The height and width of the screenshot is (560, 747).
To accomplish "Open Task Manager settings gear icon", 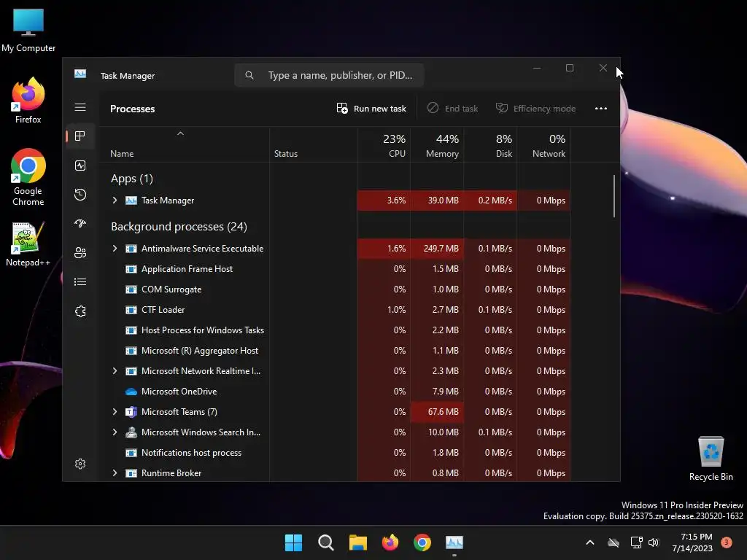I will (x=80, y=464).
